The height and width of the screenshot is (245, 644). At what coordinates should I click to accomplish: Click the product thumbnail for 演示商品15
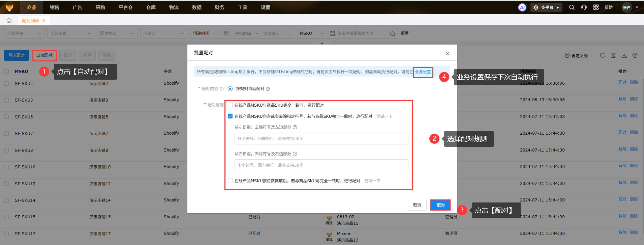coord(329,220)
